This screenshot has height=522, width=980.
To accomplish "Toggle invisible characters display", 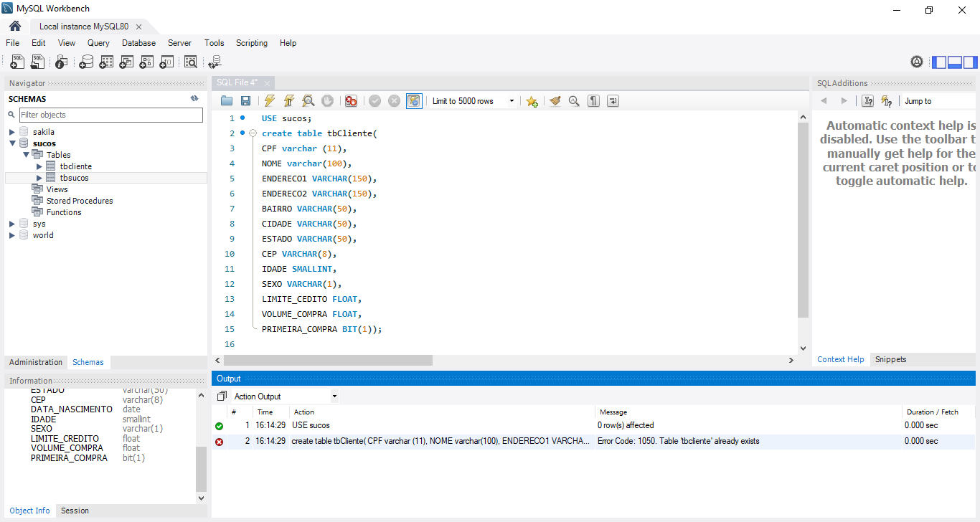I will click(593, 101).
